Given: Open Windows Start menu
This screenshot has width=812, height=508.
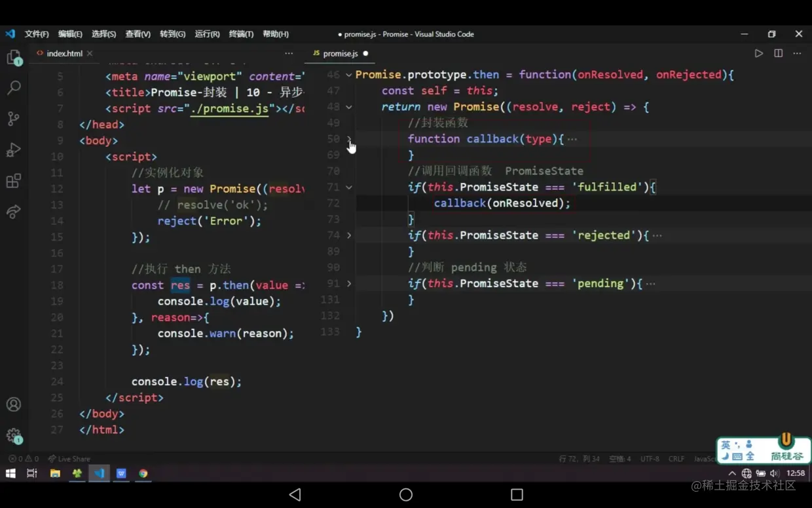Looking at the screenshot, I should coord(10,473).
